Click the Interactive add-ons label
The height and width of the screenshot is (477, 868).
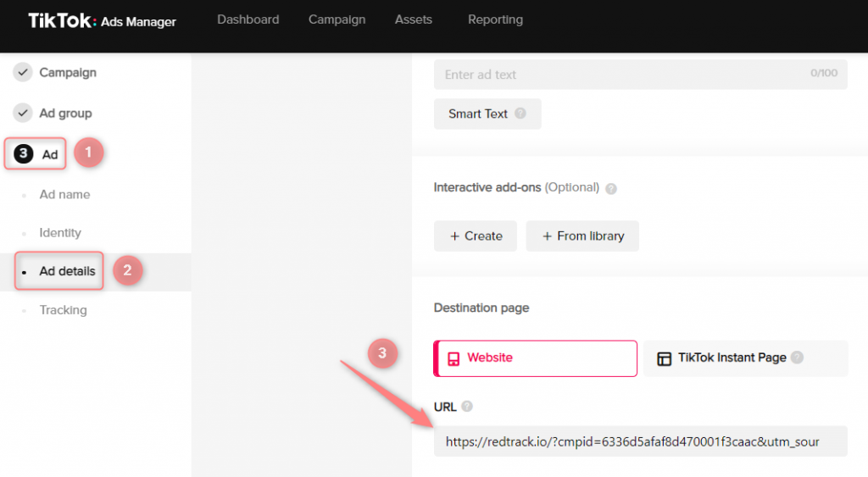pos(487,187)
